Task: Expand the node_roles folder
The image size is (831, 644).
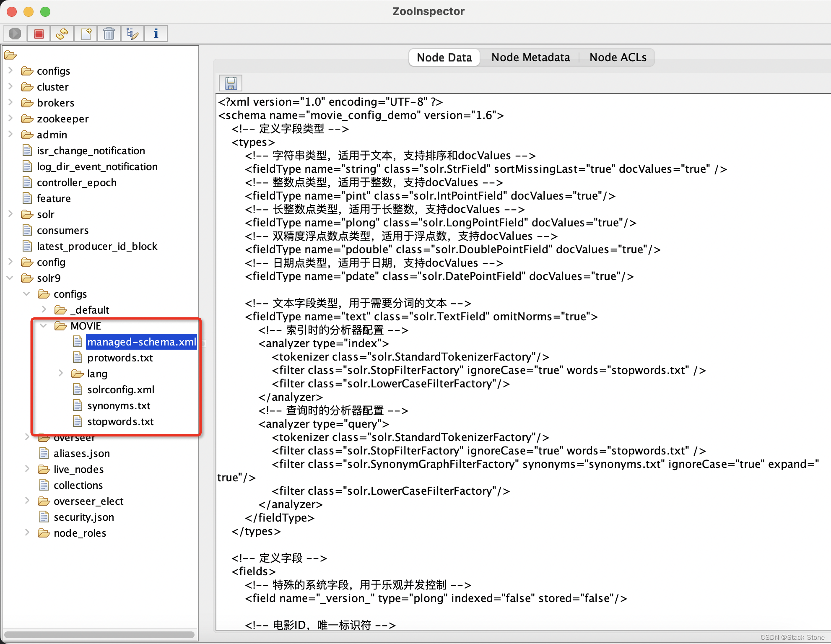Action: [27, 532]
